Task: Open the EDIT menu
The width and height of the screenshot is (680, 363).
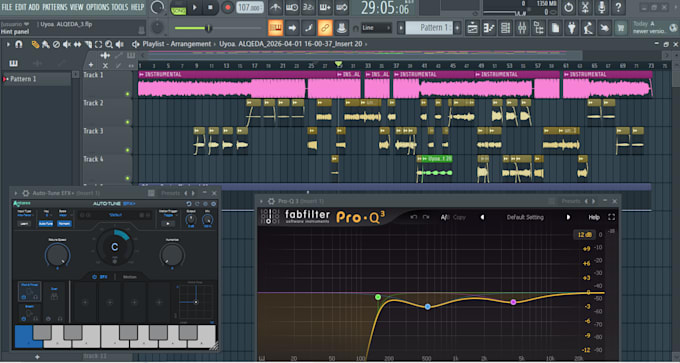Action: (x=20, y=7)
